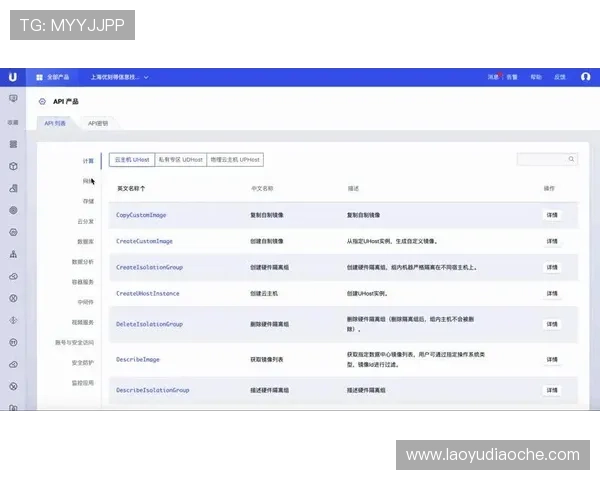Select the 账号与安全访问 category

75,343
